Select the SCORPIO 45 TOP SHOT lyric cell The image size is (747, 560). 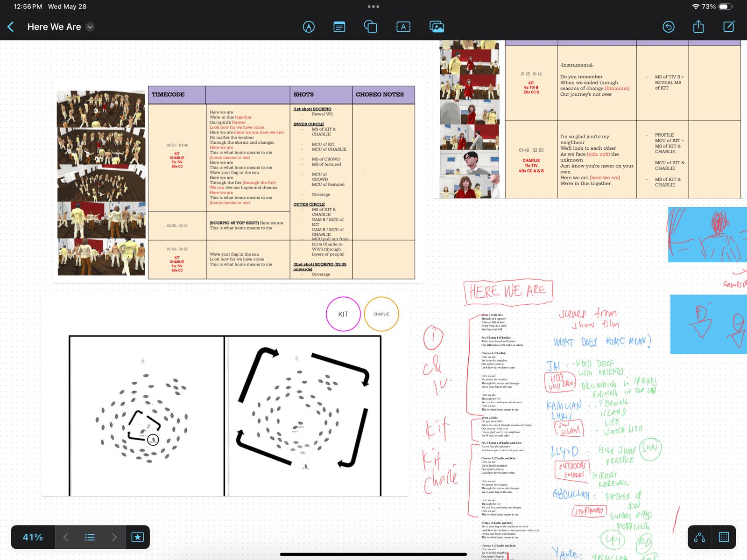click(x=248, y=225)
